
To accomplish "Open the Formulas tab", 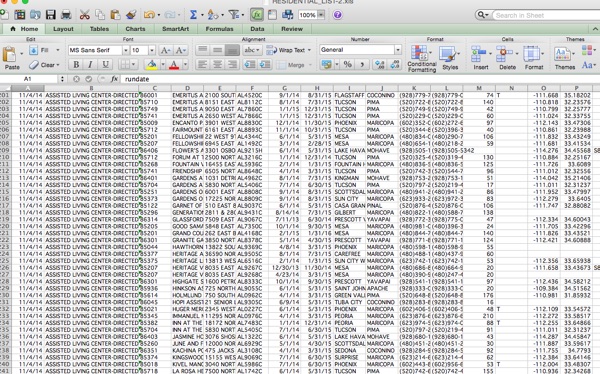I will click(219, 29).
